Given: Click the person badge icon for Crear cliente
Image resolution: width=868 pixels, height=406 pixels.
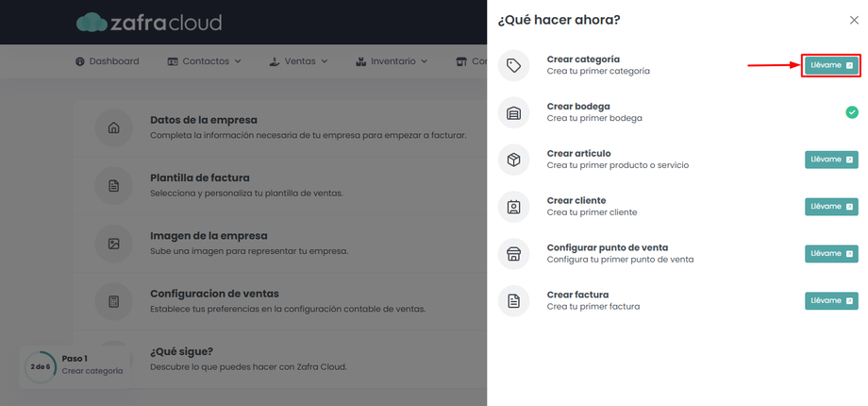Looking at the screenshot, I should point(513,207).
